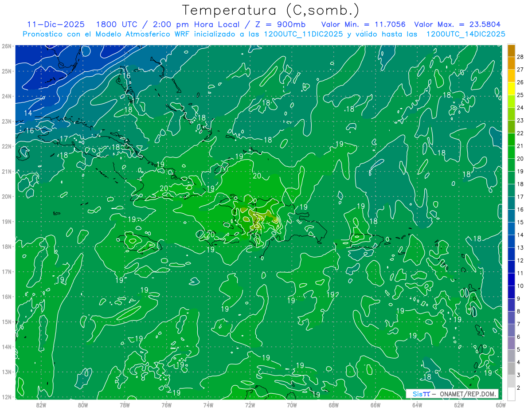
Task: Click the legend scale number "11"
Action: click(x=520, y=273)
